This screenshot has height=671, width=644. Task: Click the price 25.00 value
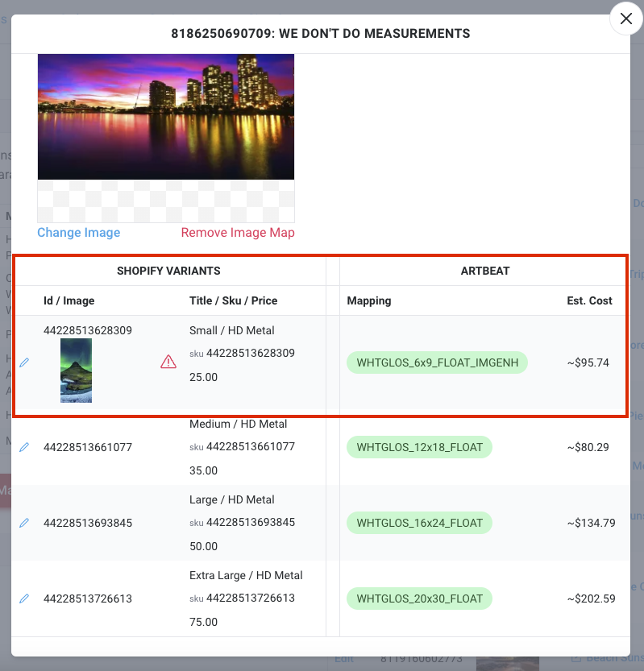pos(203,377)
